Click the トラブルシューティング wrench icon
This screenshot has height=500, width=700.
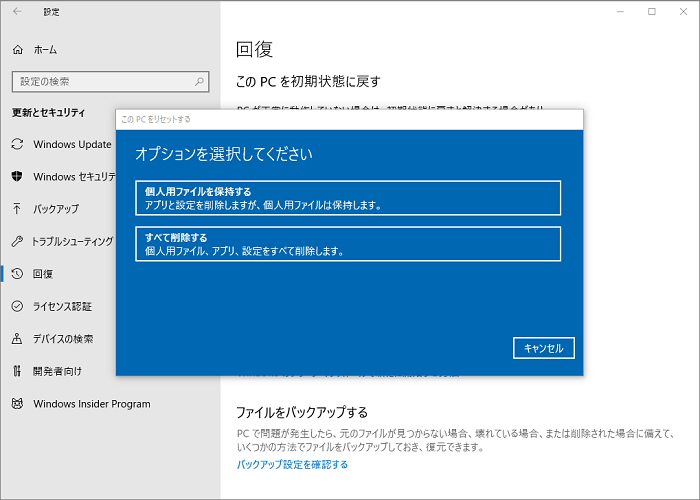click(17, 241)
